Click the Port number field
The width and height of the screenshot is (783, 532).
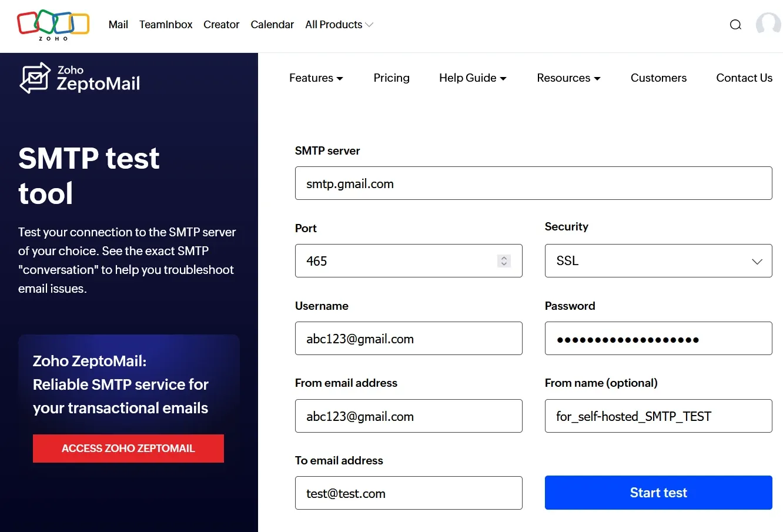[x=409, y=261]
